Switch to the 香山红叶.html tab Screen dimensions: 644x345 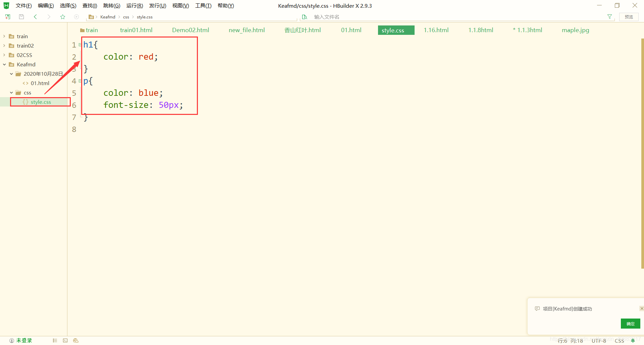coord(303,30)
